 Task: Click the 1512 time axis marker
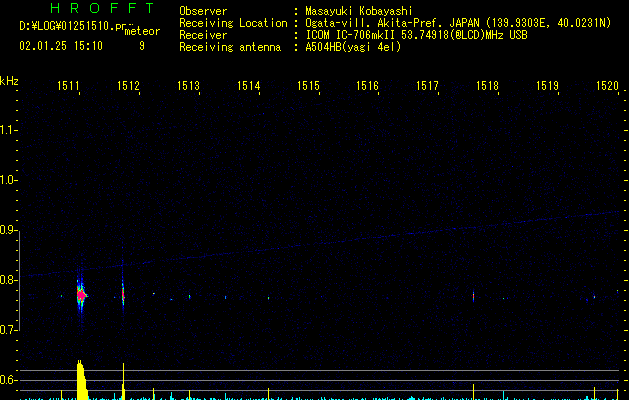(128, 86)
